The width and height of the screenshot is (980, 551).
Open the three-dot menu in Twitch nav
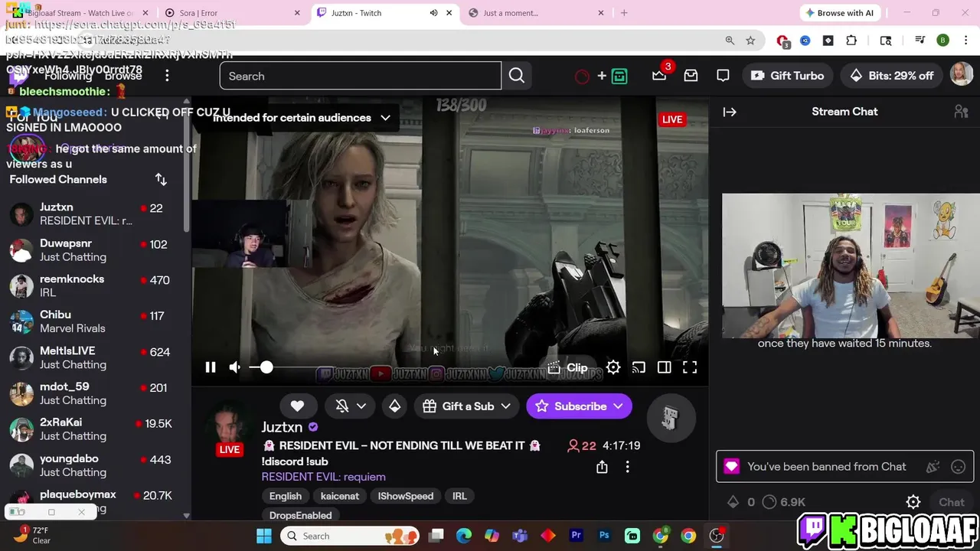167,75
